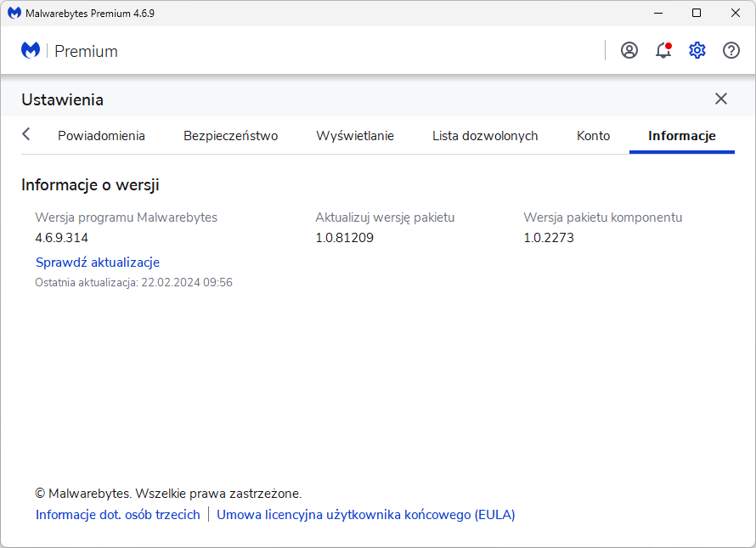This screenshot has height=548, width=756.
Task: Click the program version value 4.6.9.314
Action: point(62,238)
